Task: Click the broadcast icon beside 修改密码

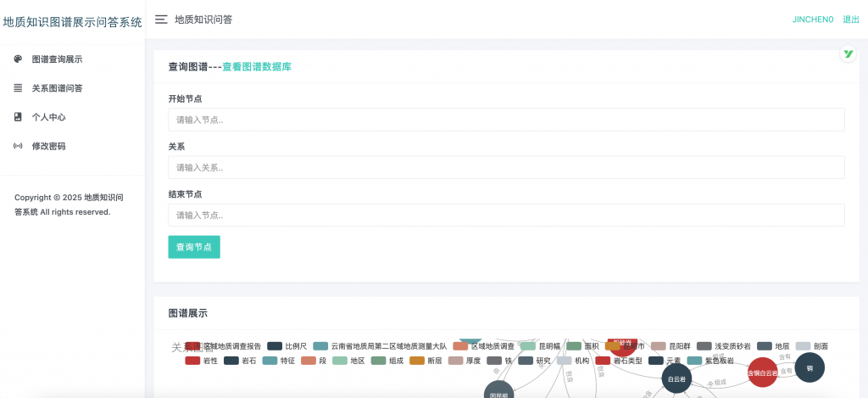Action: pyautogui.click(x=18, y=146)
